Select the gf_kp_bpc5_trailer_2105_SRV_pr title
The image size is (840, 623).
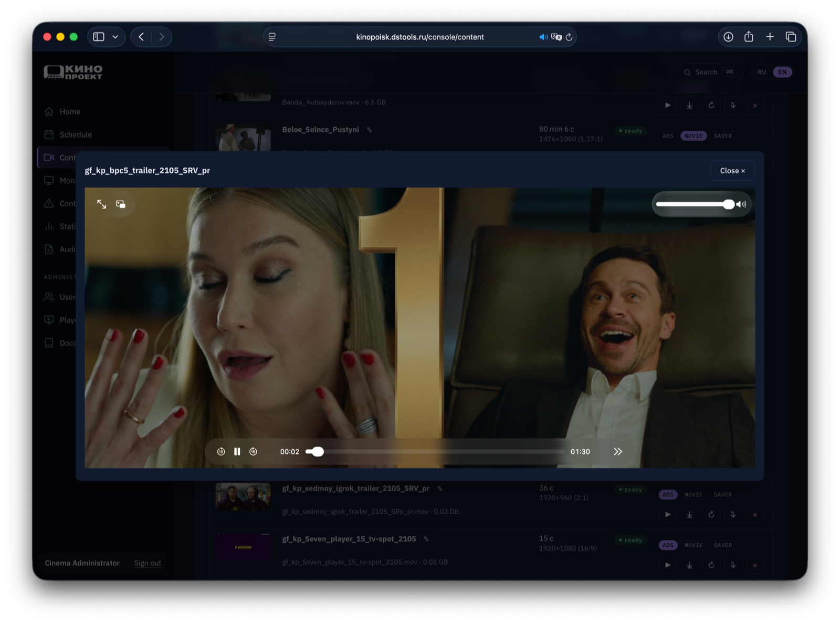click(x=148, y=171)
